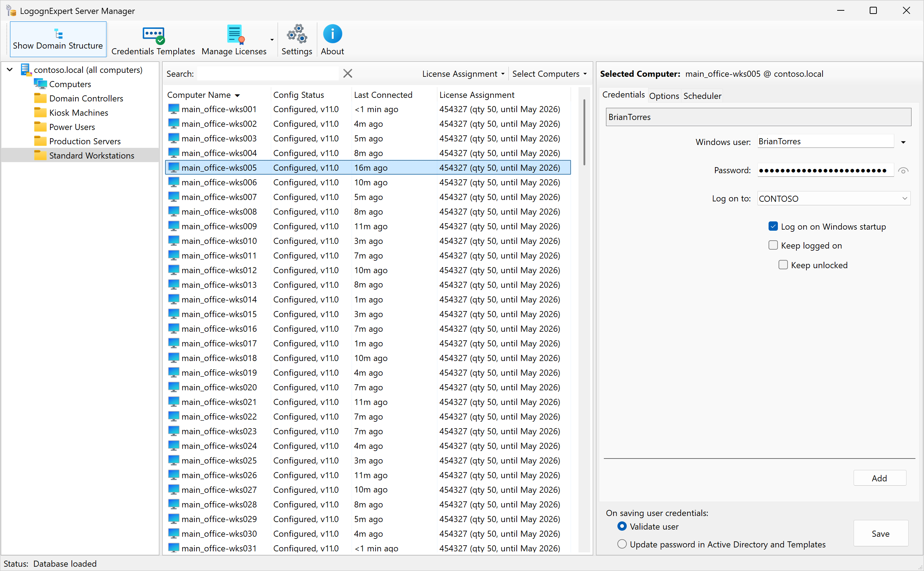924x571 pixels.
Task: Select computer icon for main_office-wks007
Action: [x=174, y=197]
